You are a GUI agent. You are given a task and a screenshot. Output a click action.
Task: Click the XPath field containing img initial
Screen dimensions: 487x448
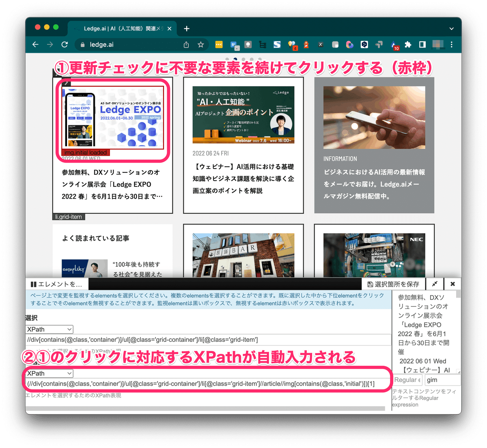coord(208,384)
